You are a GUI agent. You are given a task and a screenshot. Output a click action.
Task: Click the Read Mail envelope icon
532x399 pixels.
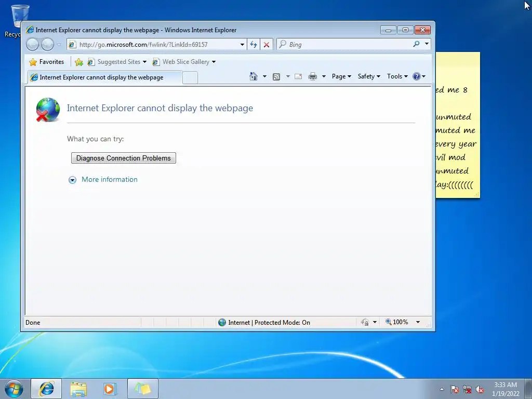click(x=298, y=77)
